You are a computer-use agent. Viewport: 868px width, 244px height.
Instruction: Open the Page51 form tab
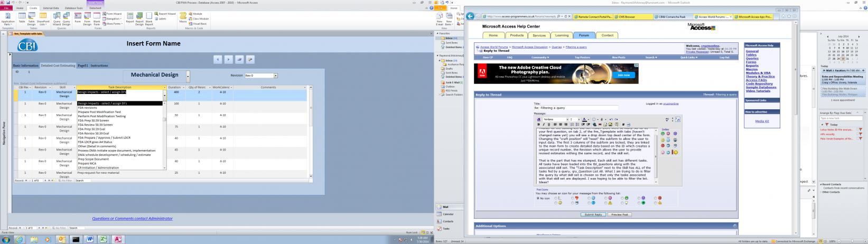[x=83, y=65]
